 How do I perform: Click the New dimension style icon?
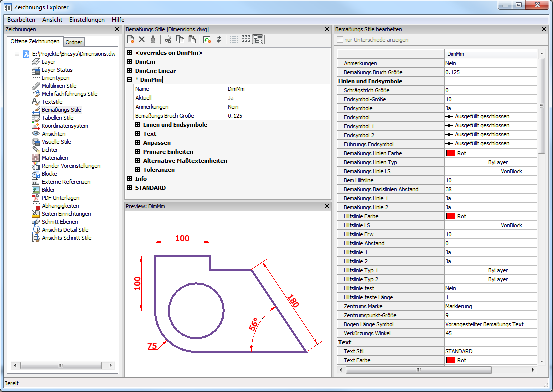(131, 39)
